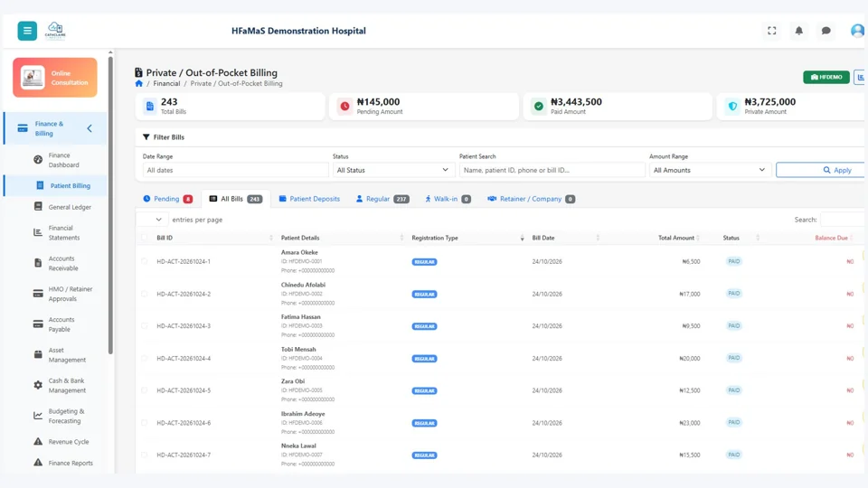Click the sidebar vertical scrollbar

tap(110, 205)
